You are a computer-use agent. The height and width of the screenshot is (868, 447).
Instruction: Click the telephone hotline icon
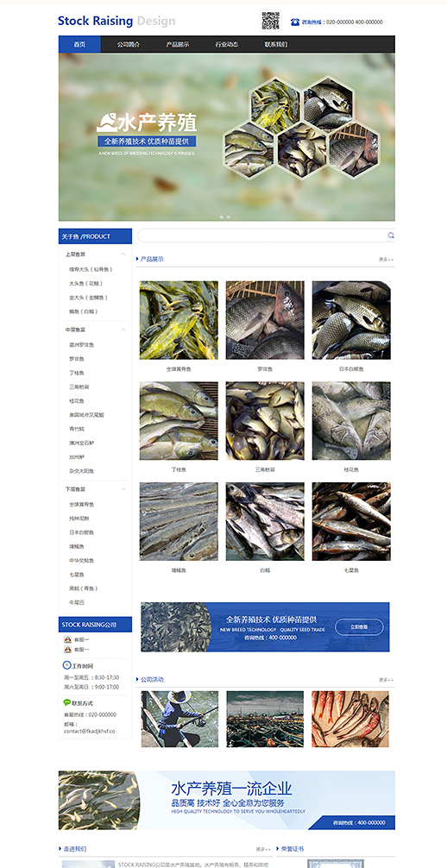(x=295, y=22)
